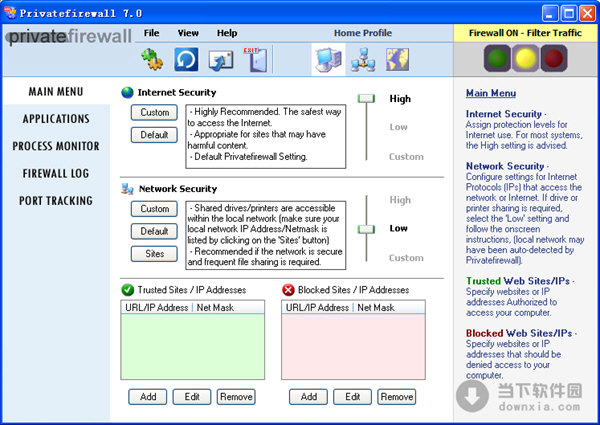
Task: Click the gear settings toolbar icon
Action: click(152, 59)
